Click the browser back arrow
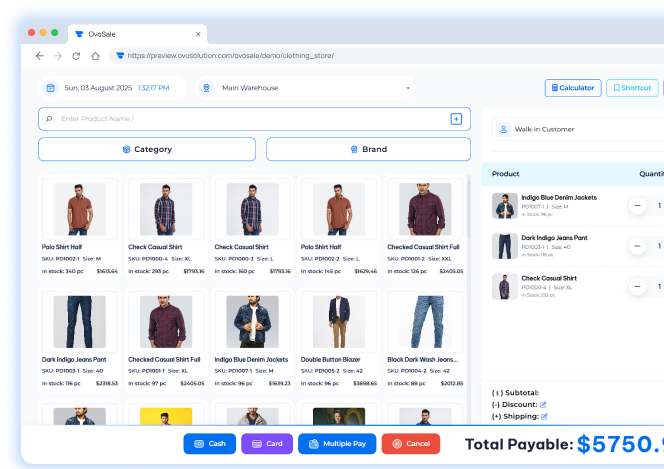 [39, 56]
